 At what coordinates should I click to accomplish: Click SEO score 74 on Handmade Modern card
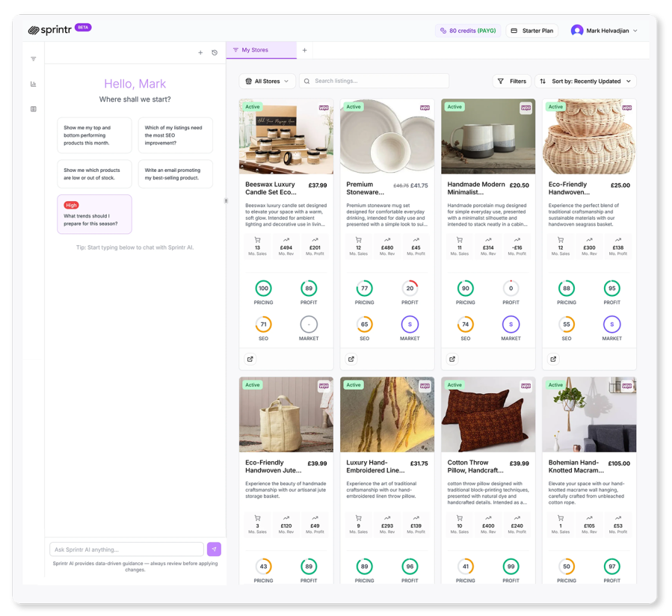466,324
